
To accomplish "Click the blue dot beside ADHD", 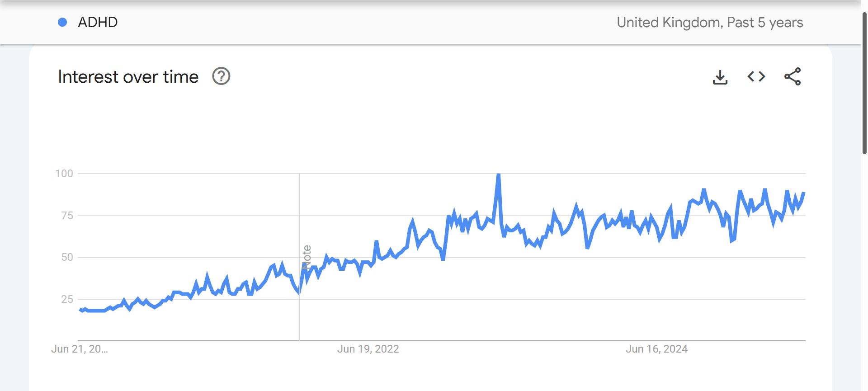I will (63, 22).
